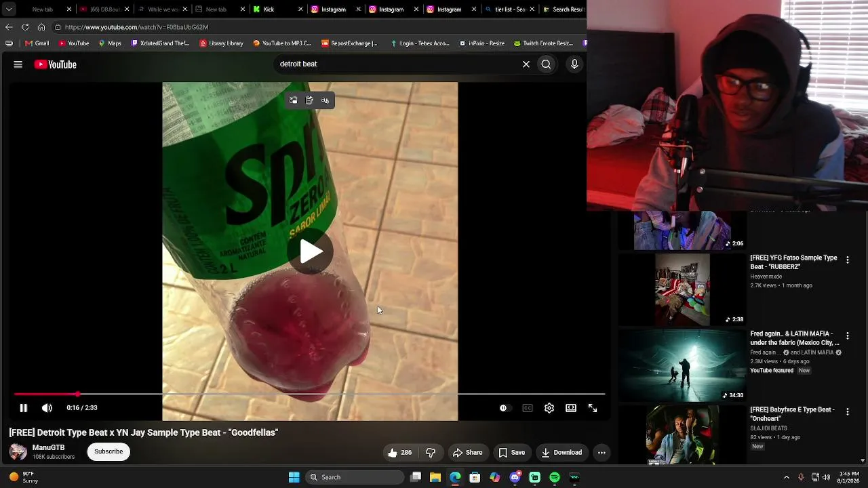Download the Goodfellas video
Image resolution: width=868 pixels, height=488 pixels.
click(x=561, y=453)
